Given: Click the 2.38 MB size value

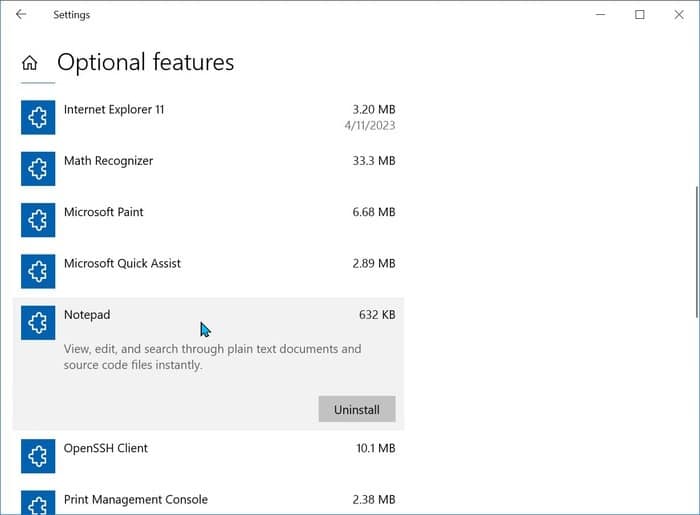Looking at the screenshot, I should click(374, 499).
